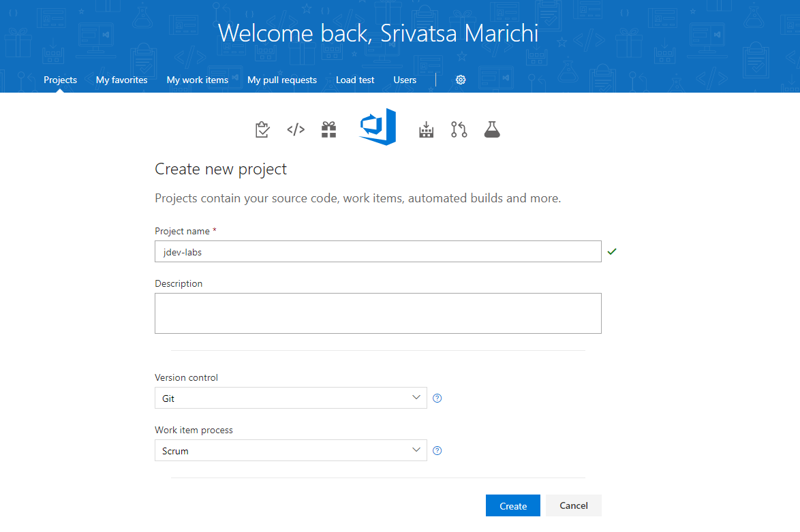Open the settings gear in navigation bar
Viewport: 800px width, 532px height.
pos(461,80)
